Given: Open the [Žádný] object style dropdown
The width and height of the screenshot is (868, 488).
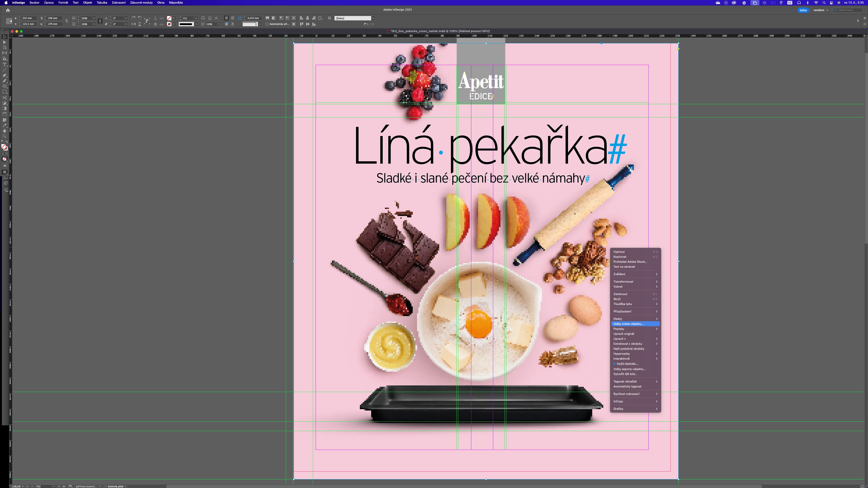Looking at the screenshot, I should tap(373, 18).
